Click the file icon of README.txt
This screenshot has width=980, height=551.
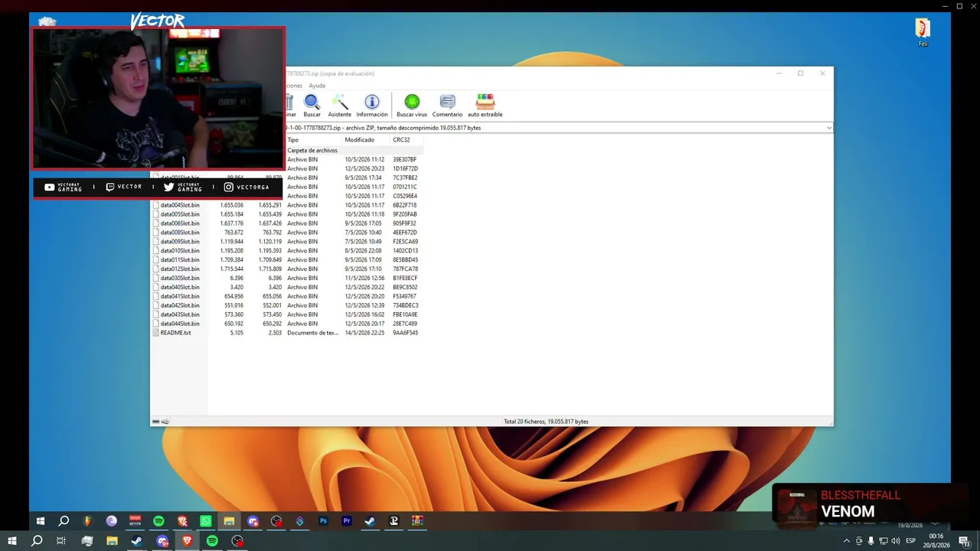point(155,333)
